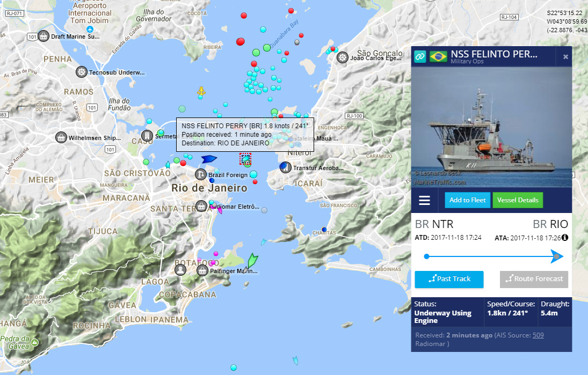Click the Wilhelmsen Ship... marker icon
This screenshot has height=375, width=588.
pyautogui.click(x=61, y=137)
